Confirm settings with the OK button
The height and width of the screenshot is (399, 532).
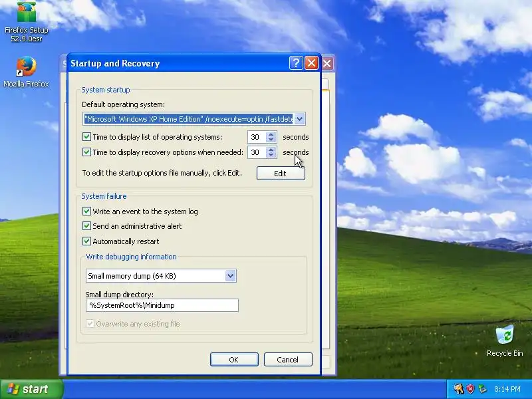pyautogui.click(x=234, y=360)
